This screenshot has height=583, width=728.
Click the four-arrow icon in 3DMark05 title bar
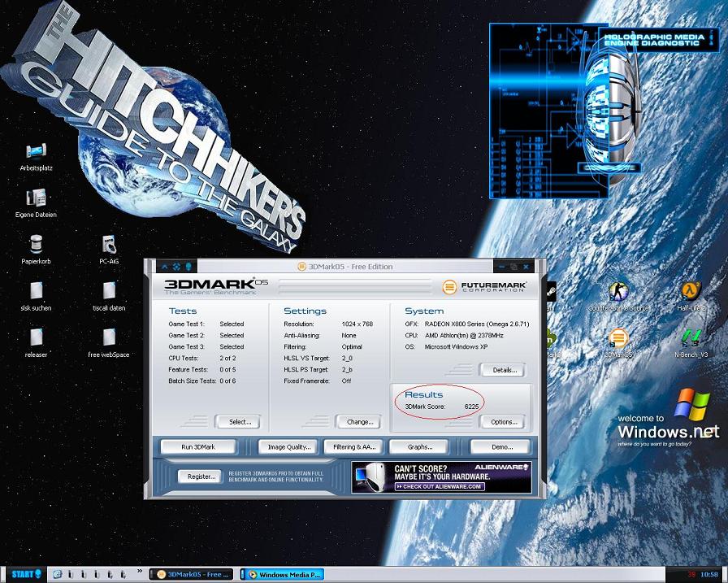click(x=176, y=267)
